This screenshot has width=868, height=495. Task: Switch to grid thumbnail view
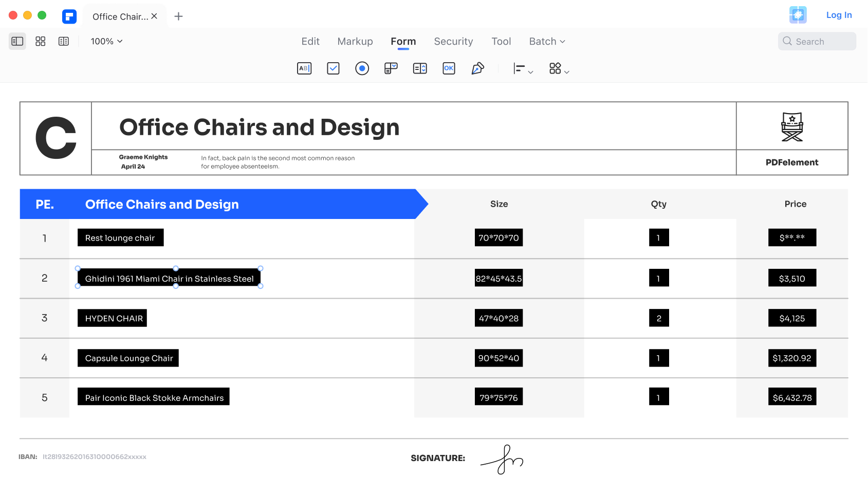41,41
